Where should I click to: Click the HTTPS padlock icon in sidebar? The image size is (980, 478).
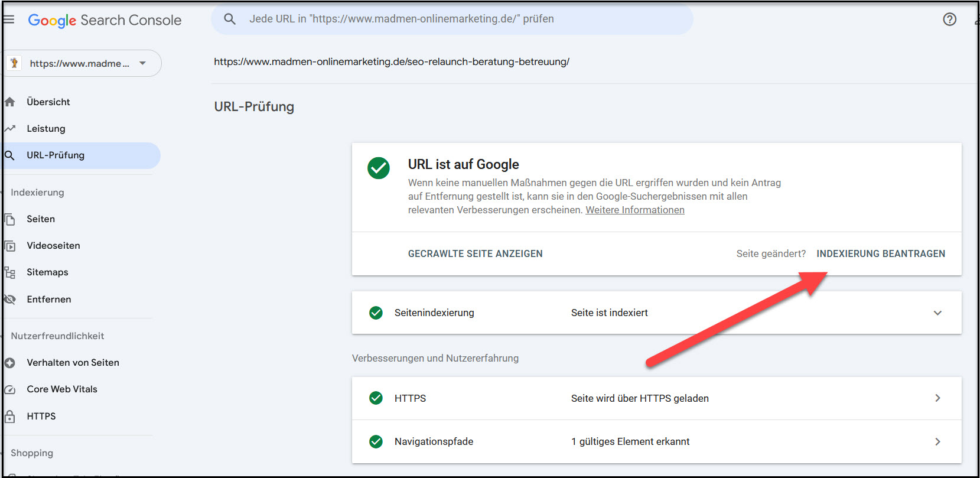pos(9,417)
